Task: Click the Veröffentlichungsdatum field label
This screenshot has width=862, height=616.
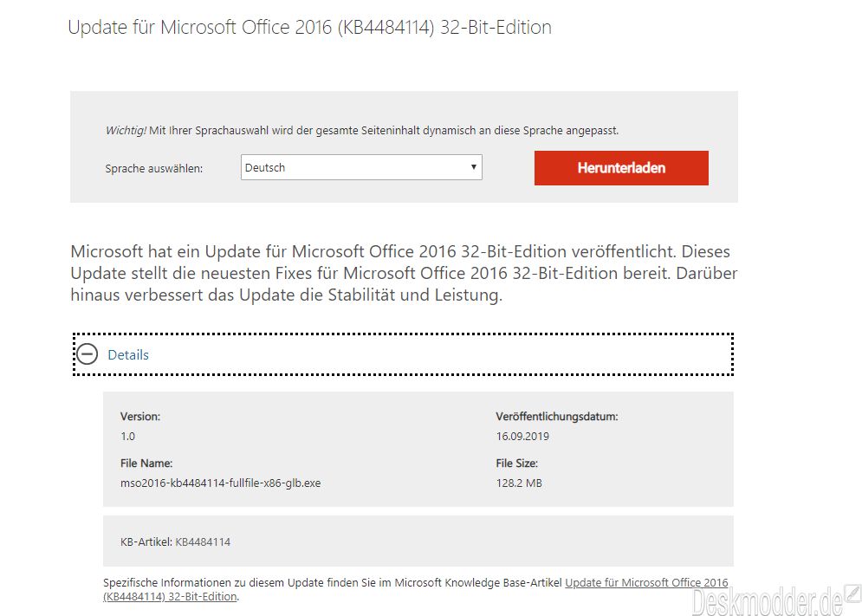Action: click(x=556, y=416)
